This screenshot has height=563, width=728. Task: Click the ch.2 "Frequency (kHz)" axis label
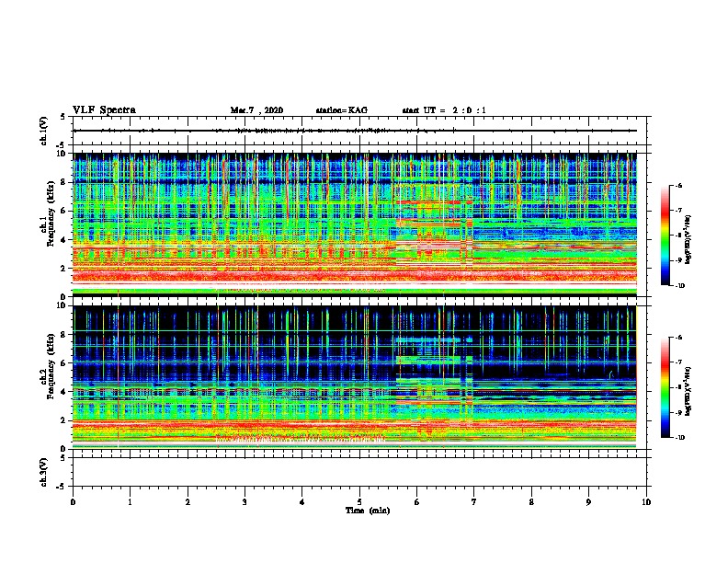tap(51, 366)
